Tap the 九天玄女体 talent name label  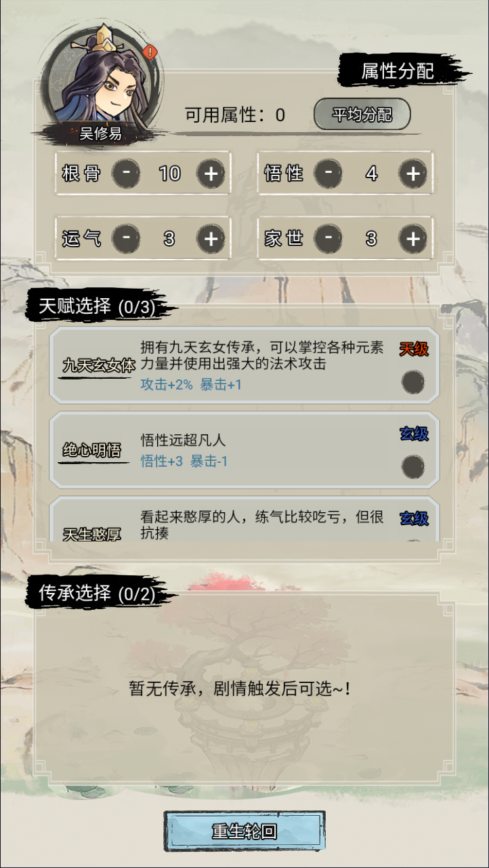click(x=98, y=366)
